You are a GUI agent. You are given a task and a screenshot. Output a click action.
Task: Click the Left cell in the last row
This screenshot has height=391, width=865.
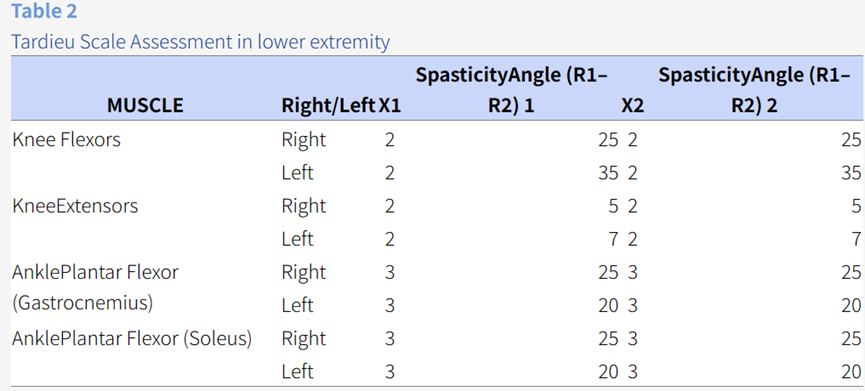click(x=297, y=371)
